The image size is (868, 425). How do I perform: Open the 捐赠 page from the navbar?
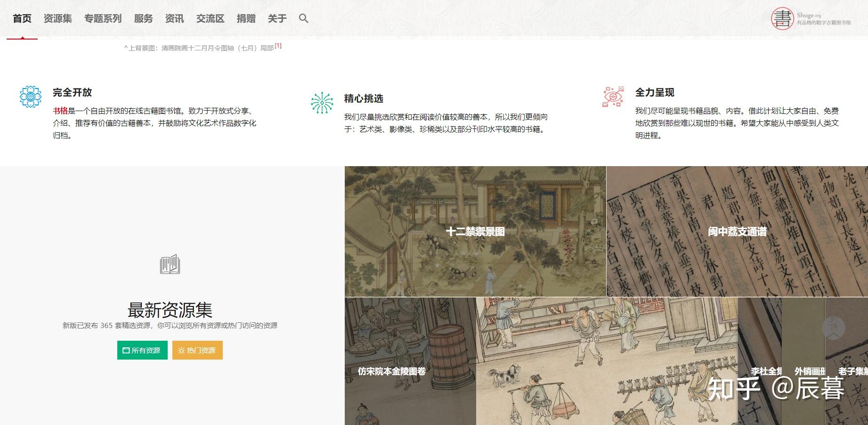click(245, 18)
